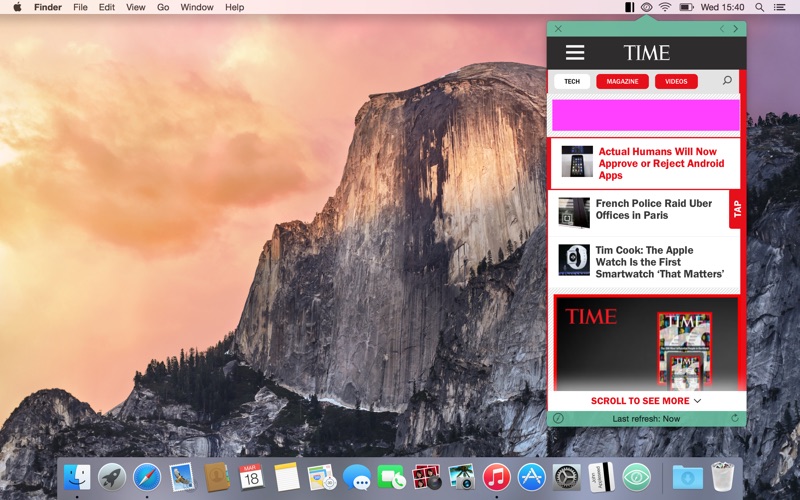Open 'Tim Cook: The Apple Watch' article
Viewport: 800px width, 500px height.
(x=660, y=262)
